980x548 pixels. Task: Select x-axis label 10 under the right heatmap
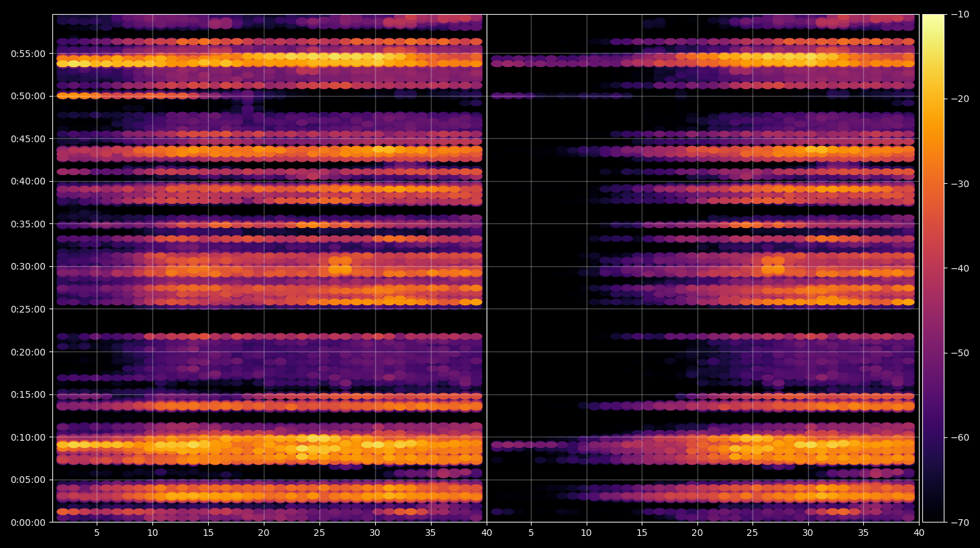587,533
